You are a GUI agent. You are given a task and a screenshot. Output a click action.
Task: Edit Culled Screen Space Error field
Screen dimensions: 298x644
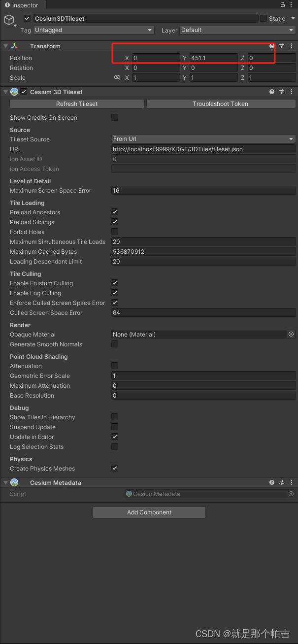point(204,312)
